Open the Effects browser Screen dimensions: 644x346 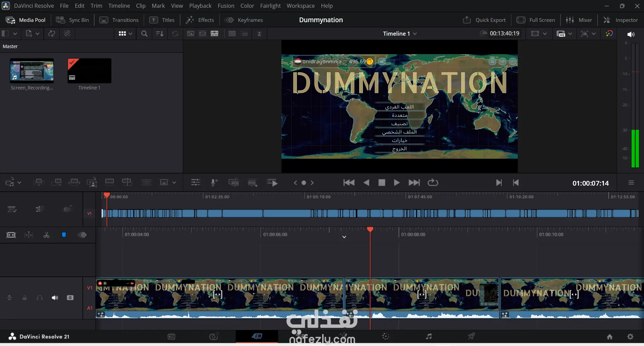pyautogui.click(x=200, y=20)
